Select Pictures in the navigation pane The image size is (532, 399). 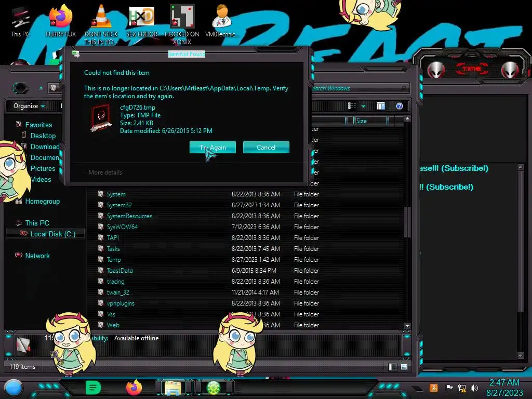click(x=43, y=169)
